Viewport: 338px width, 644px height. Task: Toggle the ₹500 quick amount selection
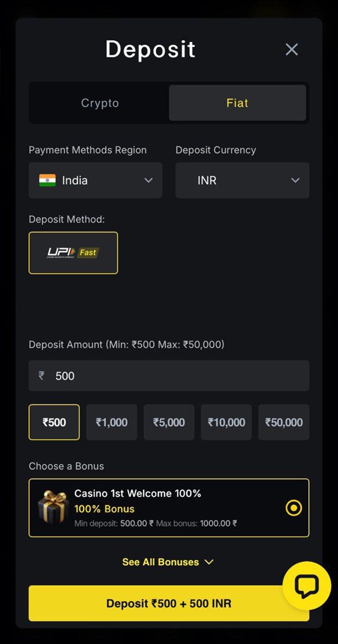(x=54, y=422)
